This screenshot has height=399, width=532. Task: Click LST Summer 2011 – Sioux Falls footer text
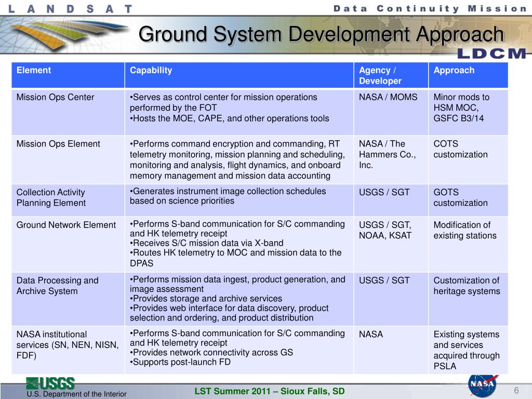coord(270,391)
